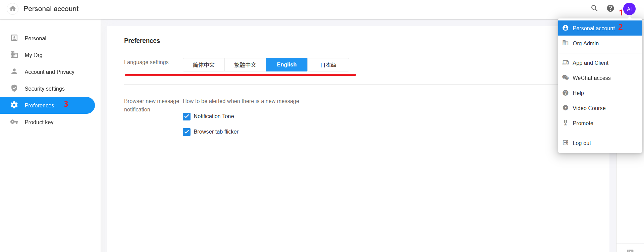Select the English language button

coord(286,65)
